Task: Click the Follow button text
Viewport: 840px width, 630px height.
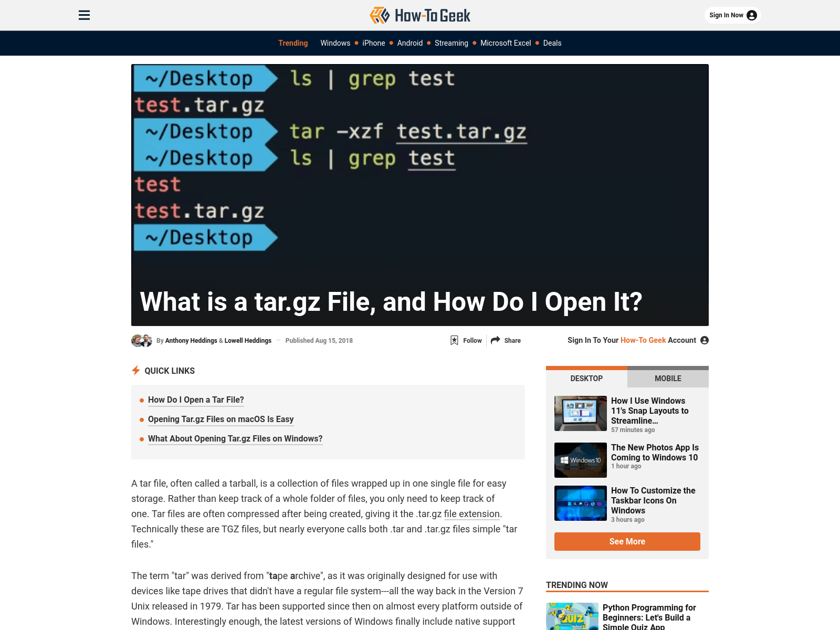Action: click(472, 341)
